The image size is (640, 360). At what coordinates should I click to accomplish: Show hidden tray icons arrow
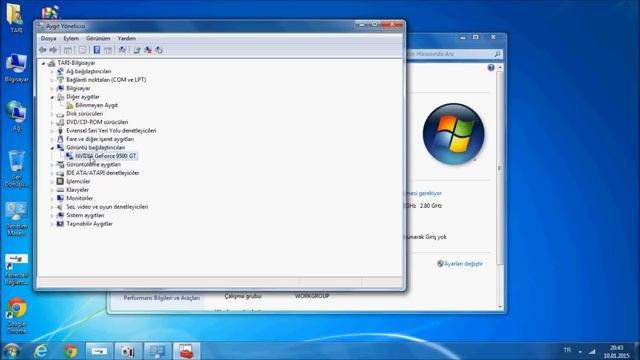[580, 351]
